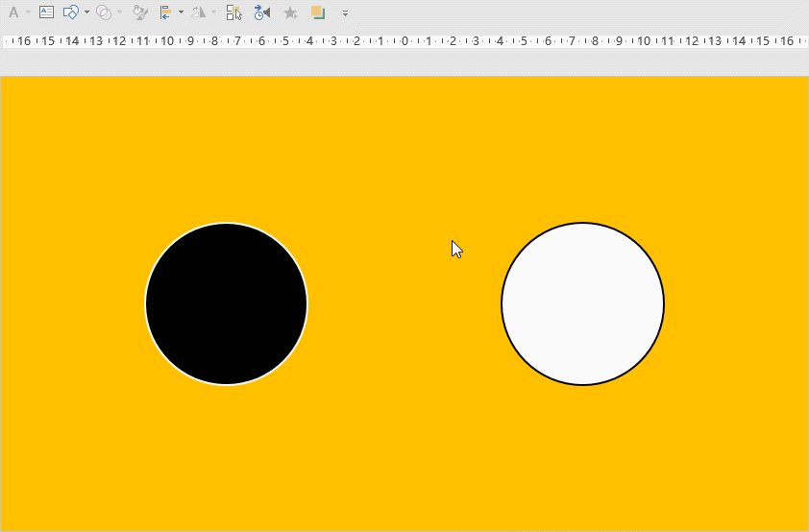Open the dropdown next to the A icon
Screen dimensions: 809x532
(x=28, y=12)
